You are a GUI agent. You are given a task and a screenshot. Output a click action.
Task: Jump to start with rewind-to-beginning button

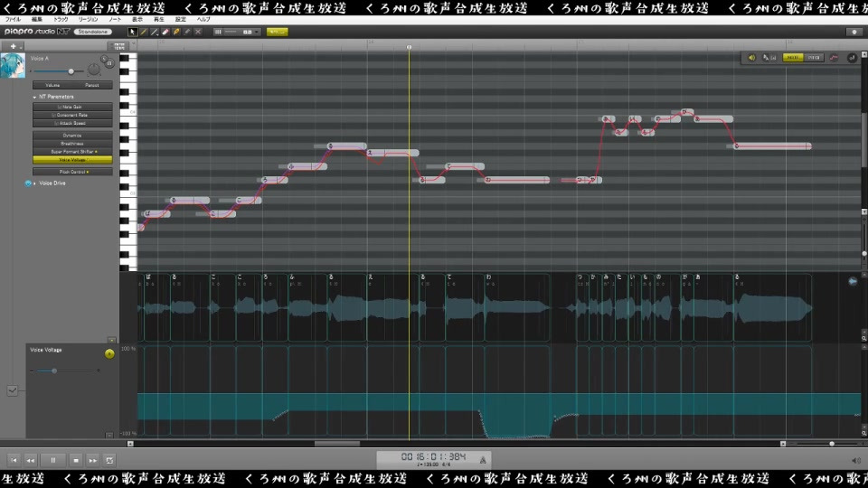(14, 460)
